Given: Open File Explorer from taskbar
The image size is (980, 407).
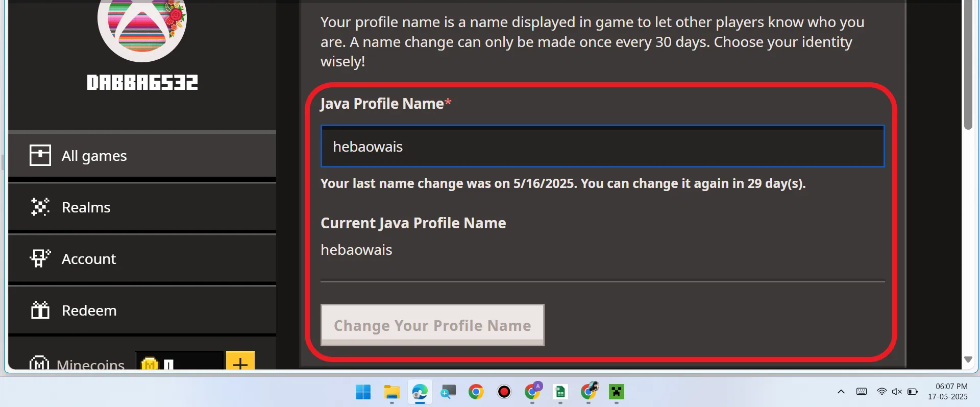Looking at the screenshot, I should coord(391,392).
